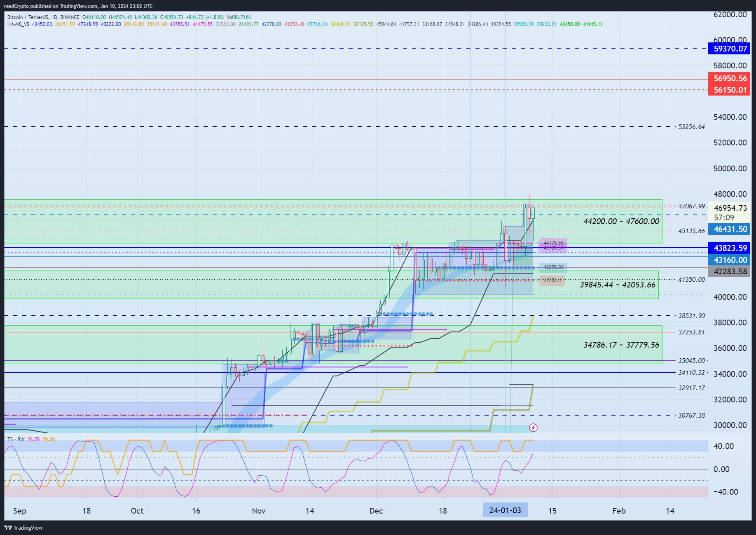Screen dimensions: 756x535
Task: Click the purple lightning bolt icon
Action: click(533, 428)
